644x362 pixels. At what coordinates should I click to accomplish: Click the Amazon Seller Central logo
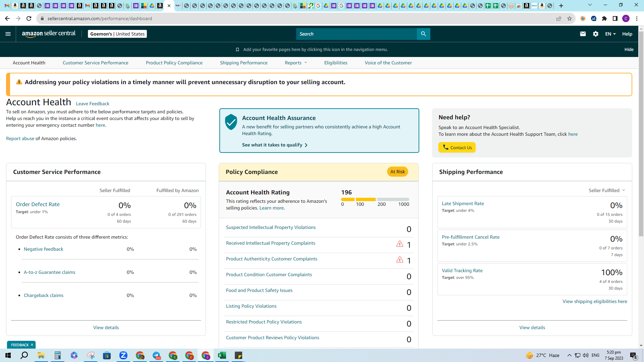(49, 34)
